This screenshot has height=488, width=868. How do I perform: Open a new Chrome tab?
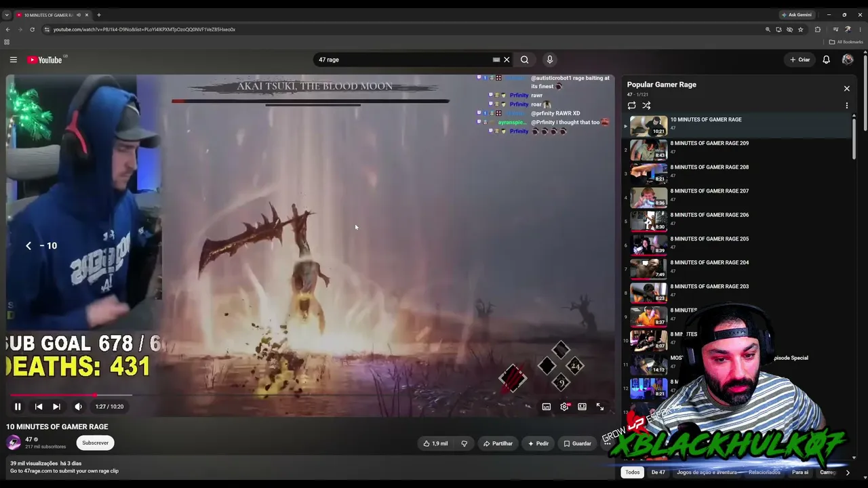pyautogui.click(x=98, y=15)
